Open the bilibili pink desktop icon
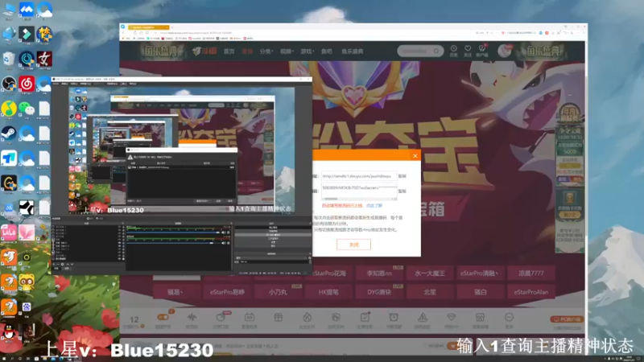 point(9,232)
